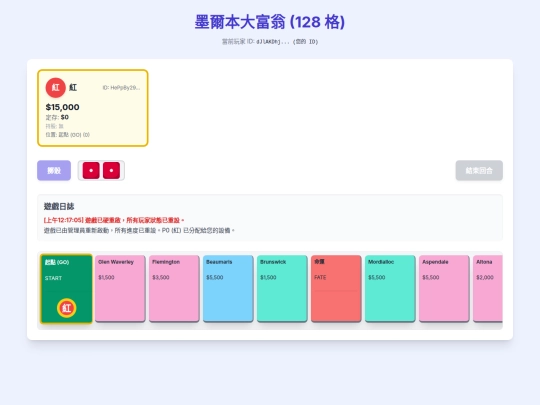
Task: Click the 位置 position line in player card
Action: (68, 135)
